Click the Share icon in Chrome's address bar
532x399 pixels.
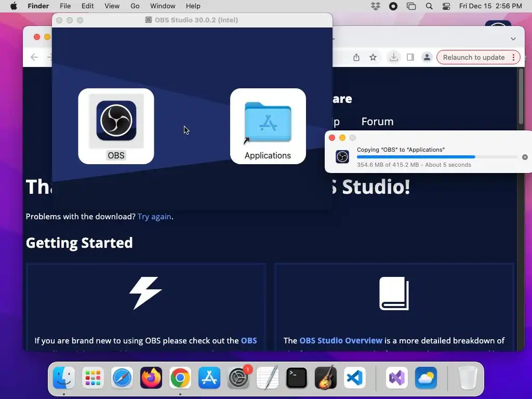point(356,57)
